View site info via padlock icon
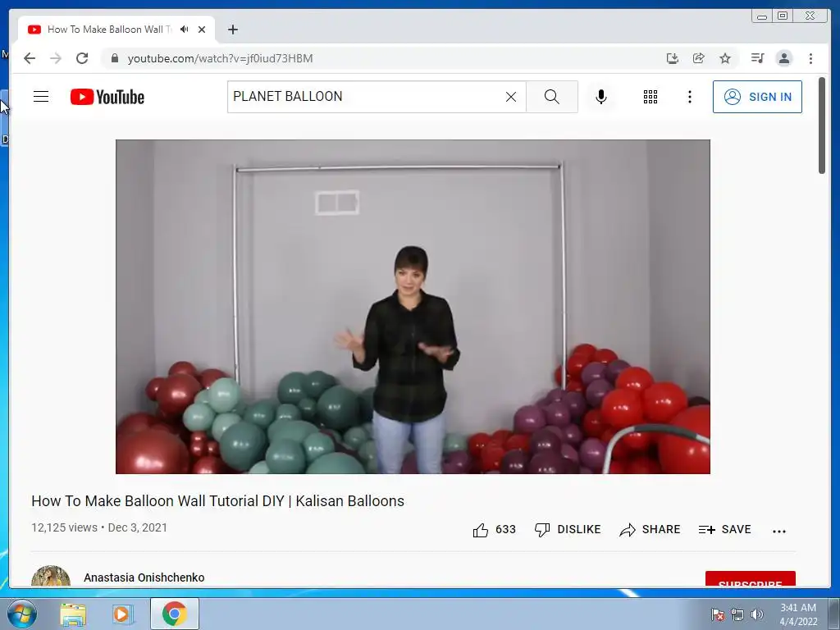Viewport: 840px width, 630px height. pyautogui.click(x=114, y=58)
